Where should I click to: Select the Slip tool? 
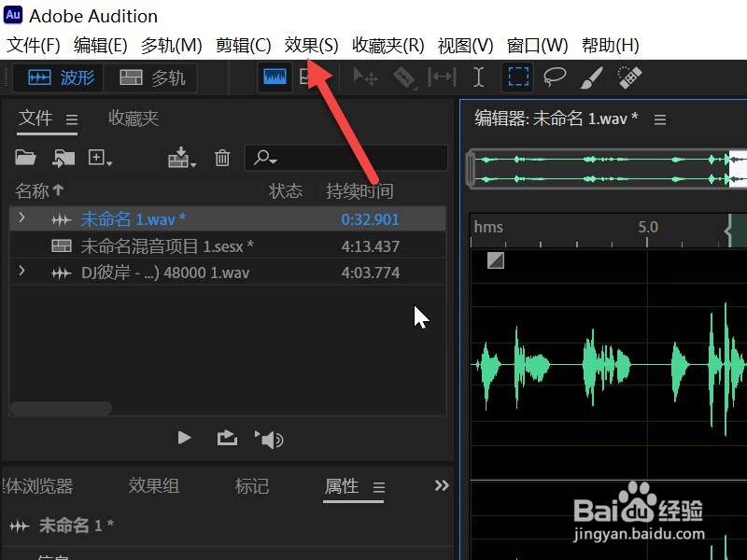click(442, 77)
